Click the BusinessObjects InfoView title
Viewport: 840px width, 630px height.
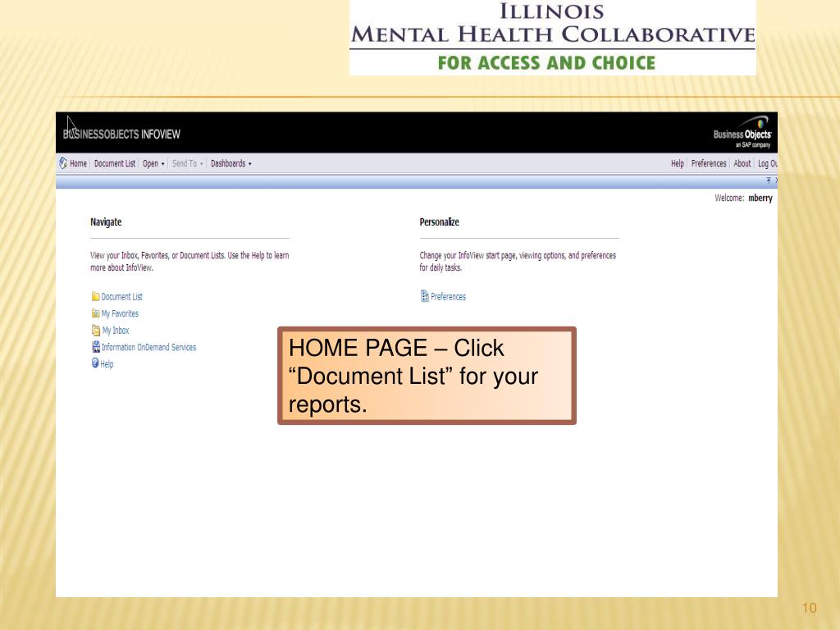pos(121,134)
